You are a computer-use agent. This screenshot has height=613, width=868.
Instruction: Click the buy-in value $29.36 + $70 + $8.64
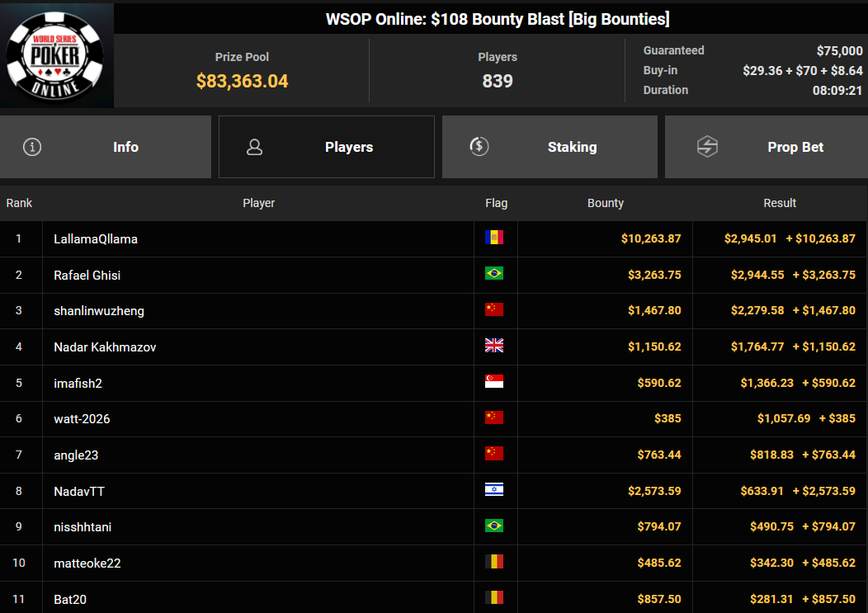click(803, 70)
